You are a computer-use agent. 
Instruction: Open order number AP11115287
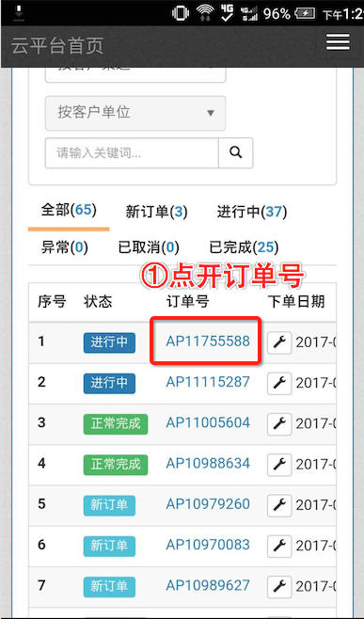pos(208,382)
